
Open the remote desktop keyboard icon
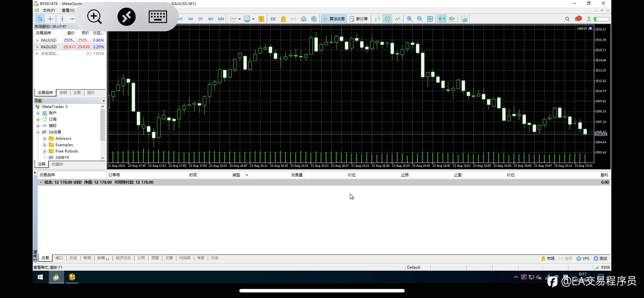pyautogui.click(x=158, y=16)
